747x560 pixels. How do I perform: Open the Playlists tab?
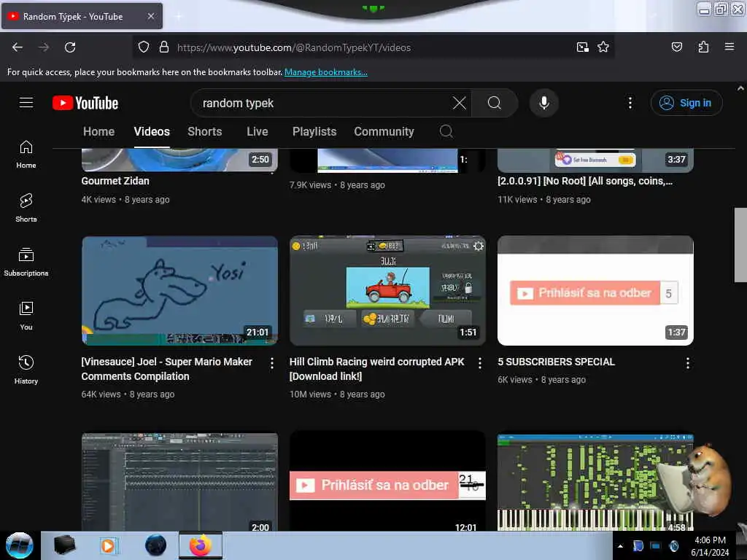click(x=314, y=131)
